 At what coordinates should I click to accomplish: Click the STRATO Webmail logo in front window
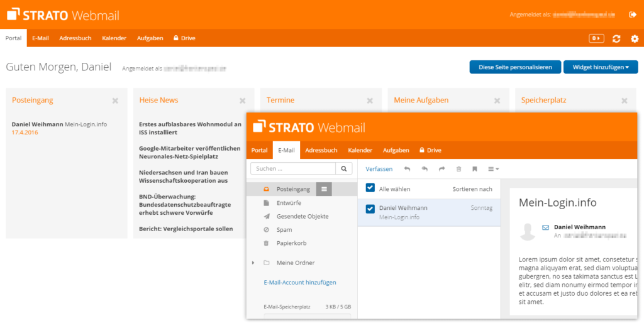309,127
